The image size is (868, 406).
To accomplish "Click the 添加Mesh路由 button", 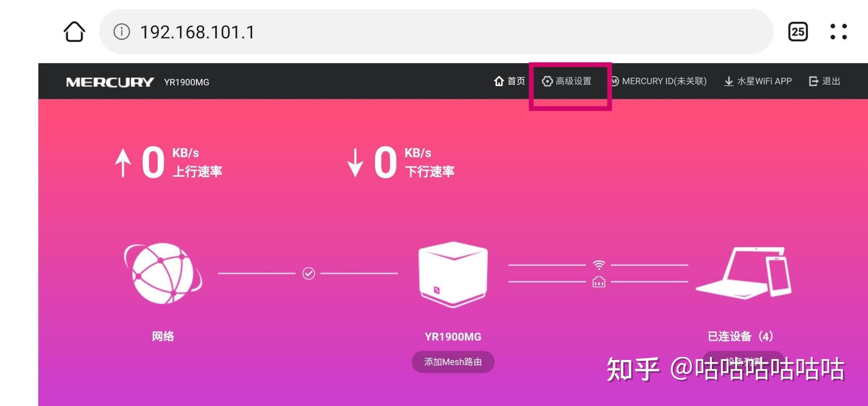I will click(453, 362).
